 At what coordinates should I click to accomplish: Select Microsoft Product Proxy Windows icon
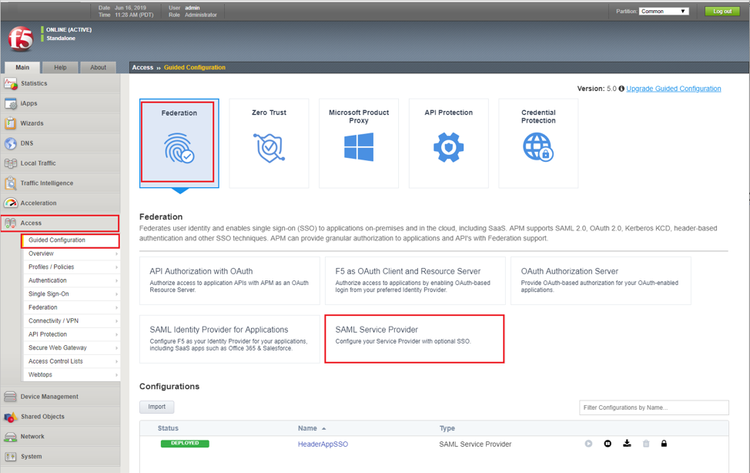[359, 147]
